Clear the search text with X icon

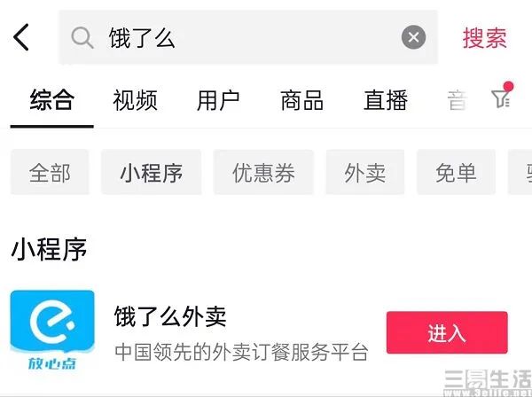coord(413,37)
